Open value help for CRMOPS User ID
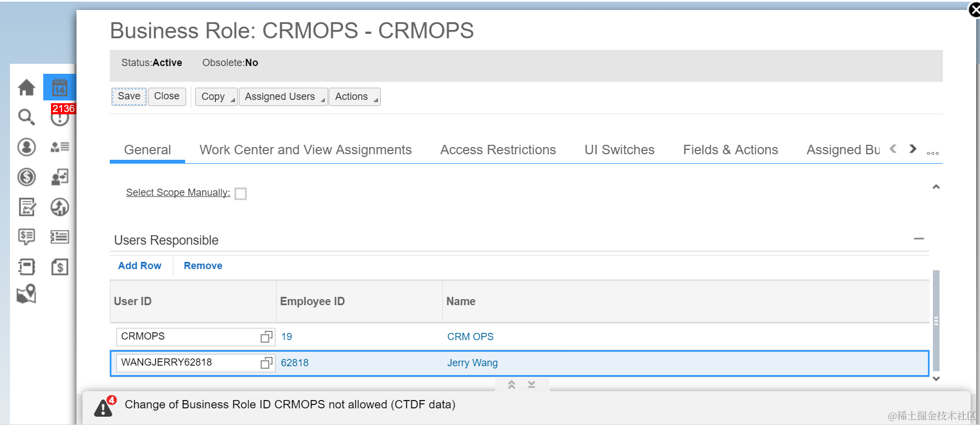Viewport: 980px width, 425px height. tap(267, 337)
